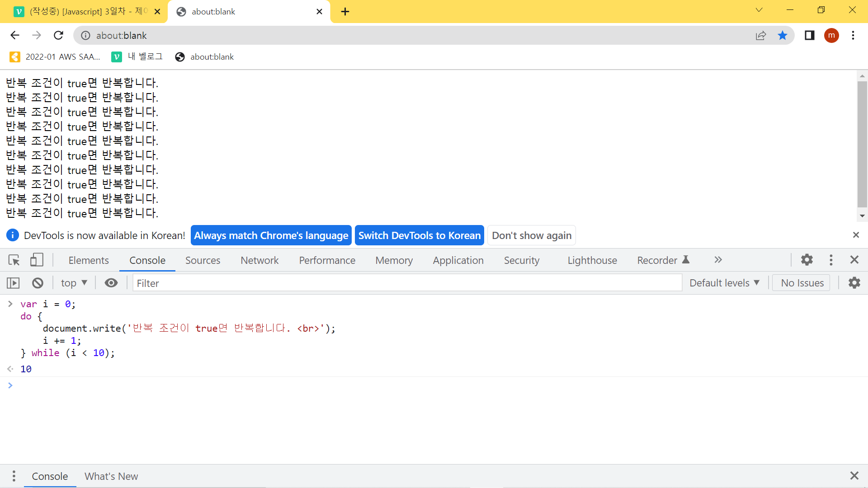868x488 pixels.
Task: Open DevTools settings gear icon
Action: click(x=807, y=260)
